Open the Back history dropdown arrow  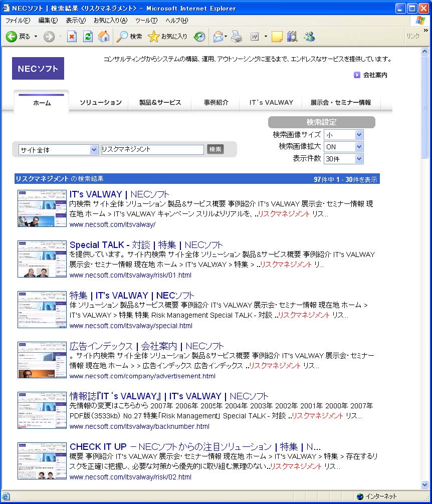click(36, 36)
